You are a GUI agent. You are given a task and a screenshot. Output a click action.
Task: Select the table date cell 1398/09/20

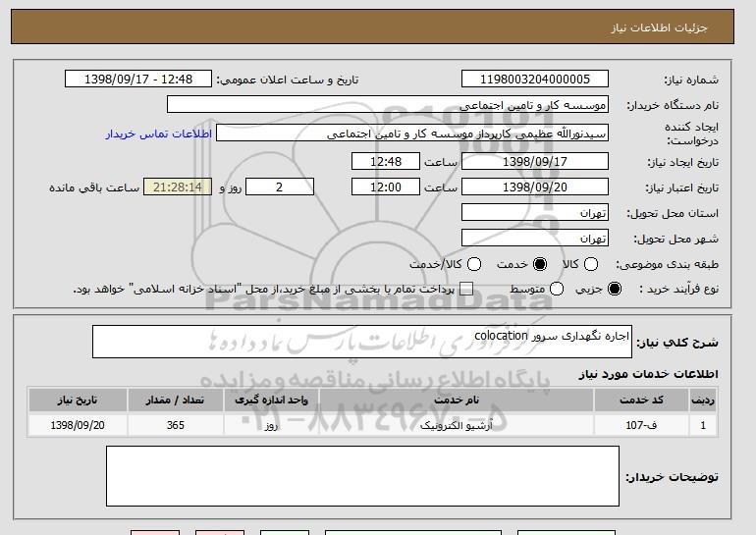78,425
